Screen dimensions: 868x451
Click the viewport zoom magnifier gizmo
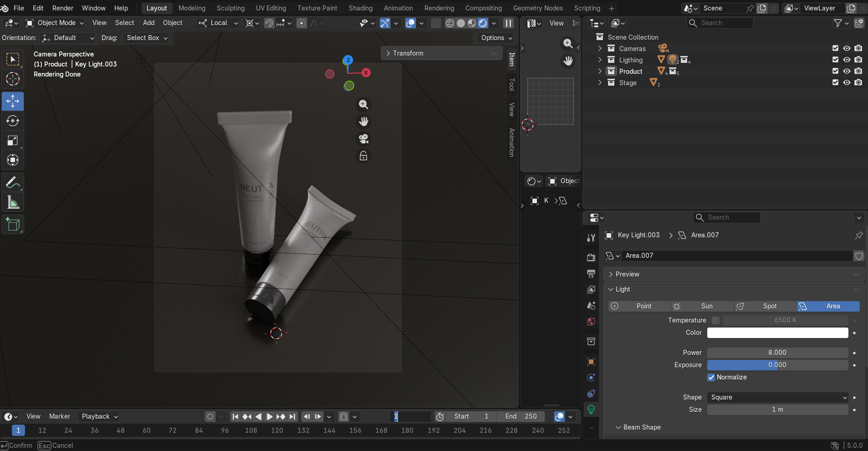coord(363,104)
